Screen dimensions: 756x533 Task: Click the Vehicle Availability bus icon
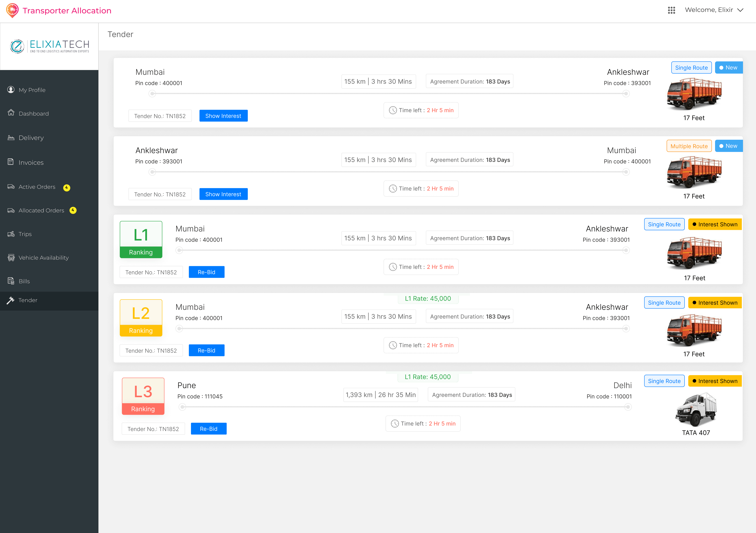[11, 257]
